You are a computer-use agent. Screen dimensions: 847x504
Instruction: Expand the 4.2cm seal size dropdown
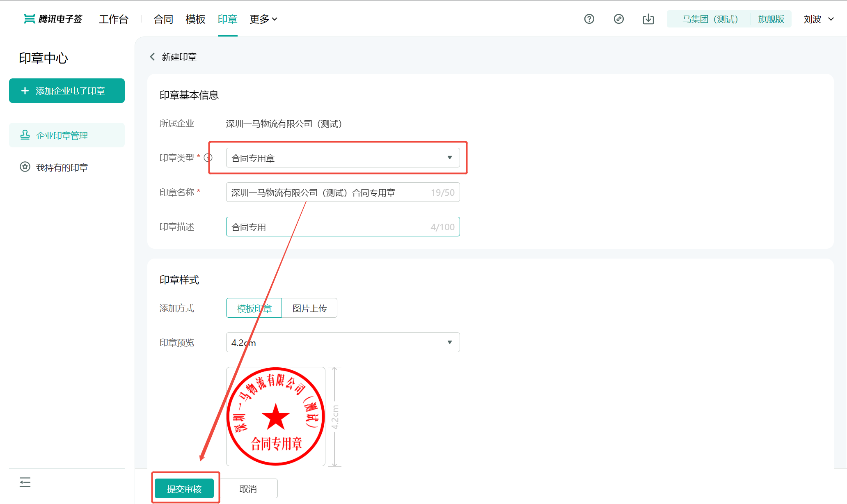pos(343,343)
